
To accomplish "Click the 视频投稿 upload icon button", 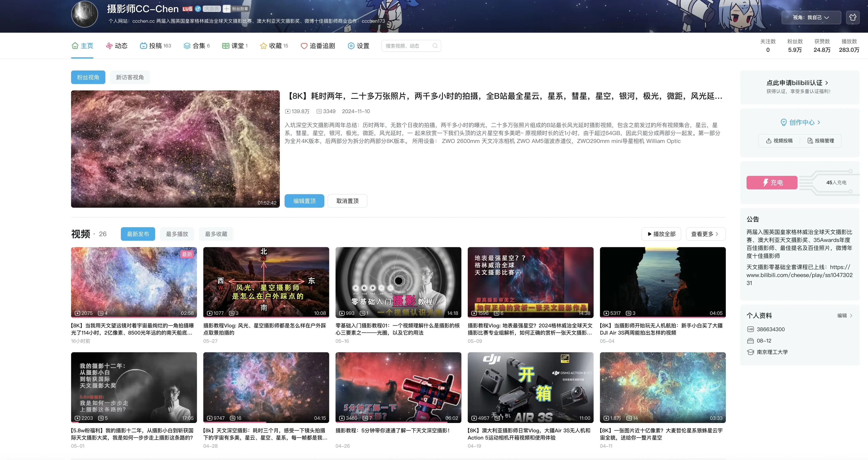I will point(779,141).
